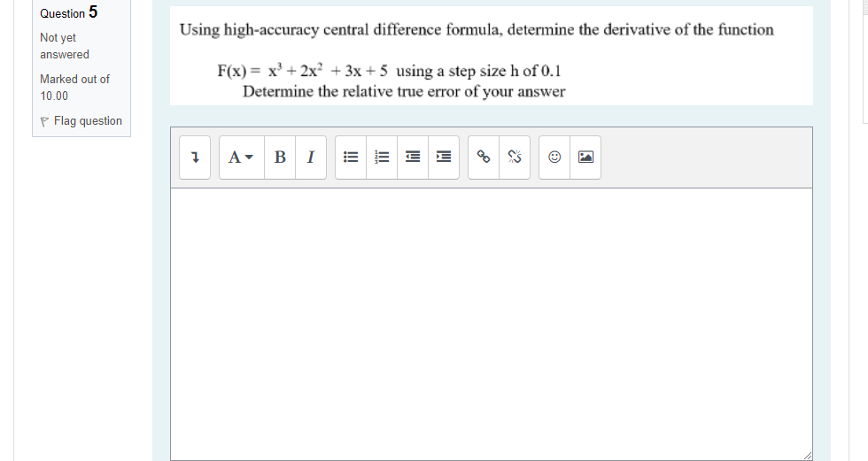Insert a link with chain icon
This screenshot has width=868, height=461.
click(x=484, y=158)
